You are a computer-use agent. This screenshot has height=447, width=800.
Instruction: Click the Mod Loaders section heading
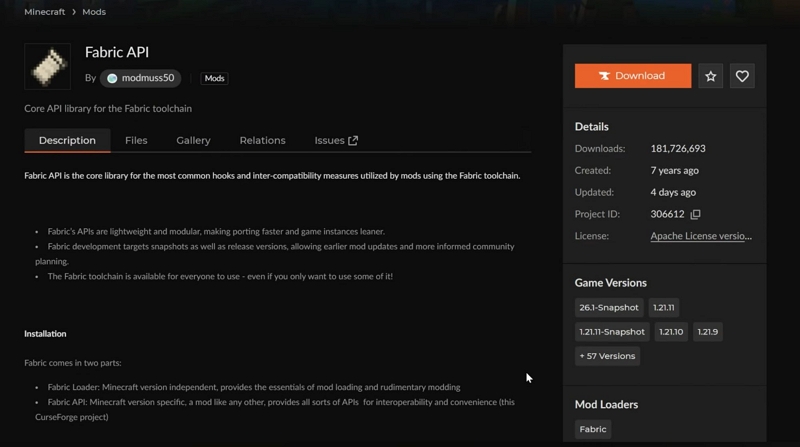(606, 405)
